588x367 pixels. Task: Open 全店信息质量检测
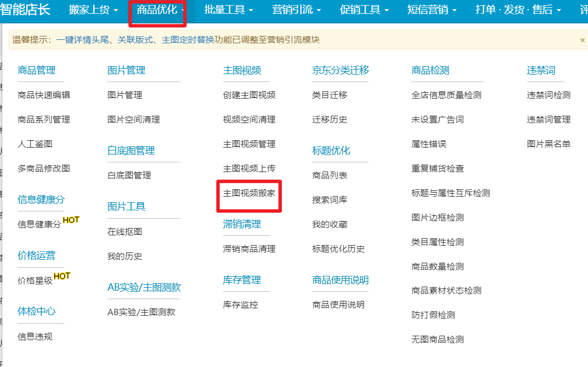tap(446, 95)
